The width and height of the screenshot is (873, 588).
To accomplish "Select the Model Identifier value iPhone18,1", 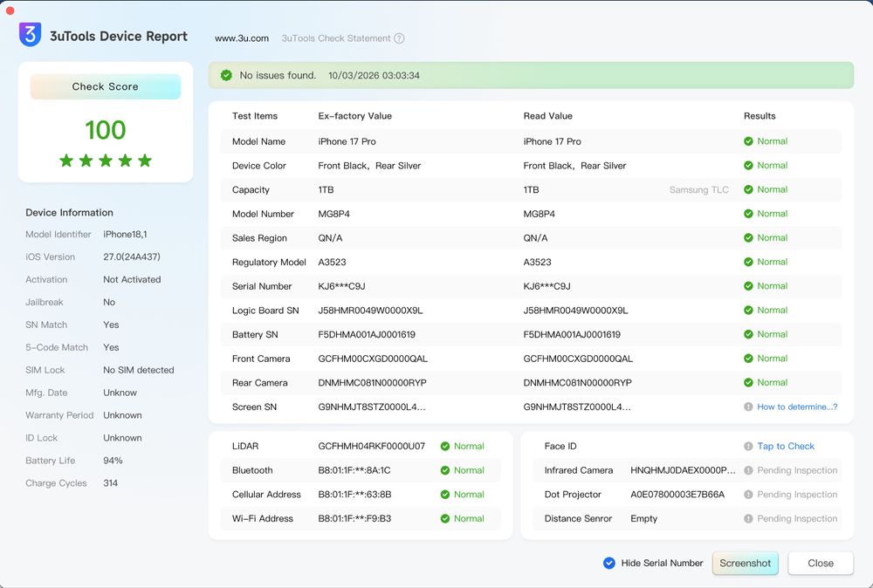I will [125, 234].
